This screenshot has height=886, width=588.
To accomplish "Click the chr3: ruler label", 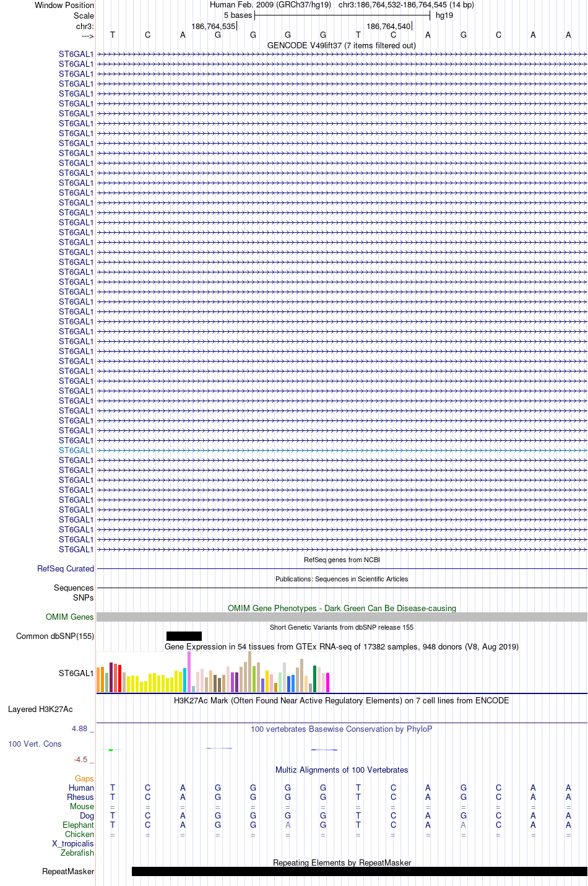I will pos(85,26).
